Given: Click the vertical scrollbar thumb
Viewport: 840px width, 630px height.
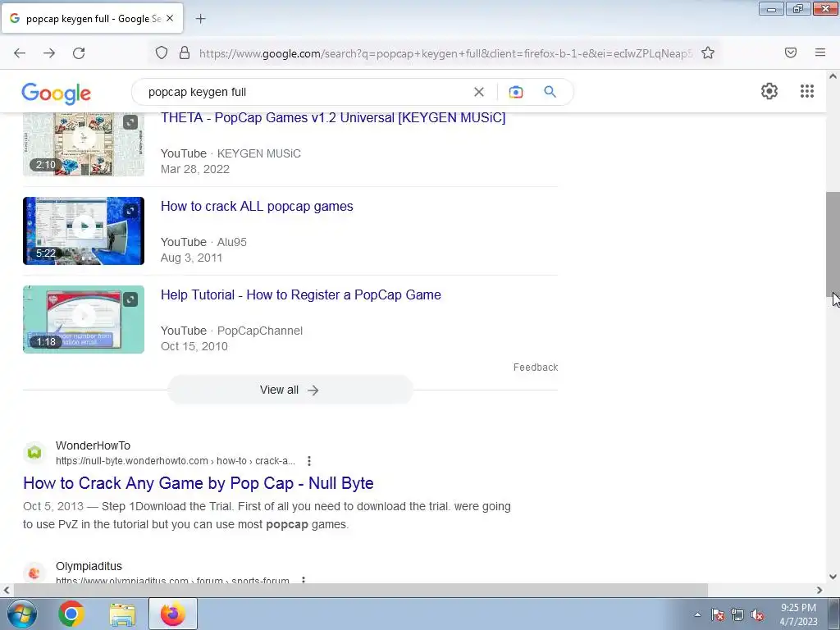Looking at the screenshot, I should pyautogui.click(x=833, y=244).
